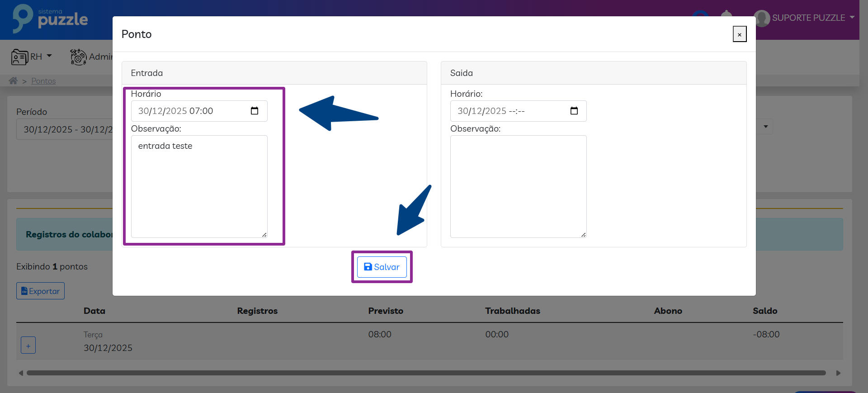Image resolution: width=868 pixels, height=393 pixels.
Task: Click the right scroll arrow of table
Action: click(x=838, y=373)
